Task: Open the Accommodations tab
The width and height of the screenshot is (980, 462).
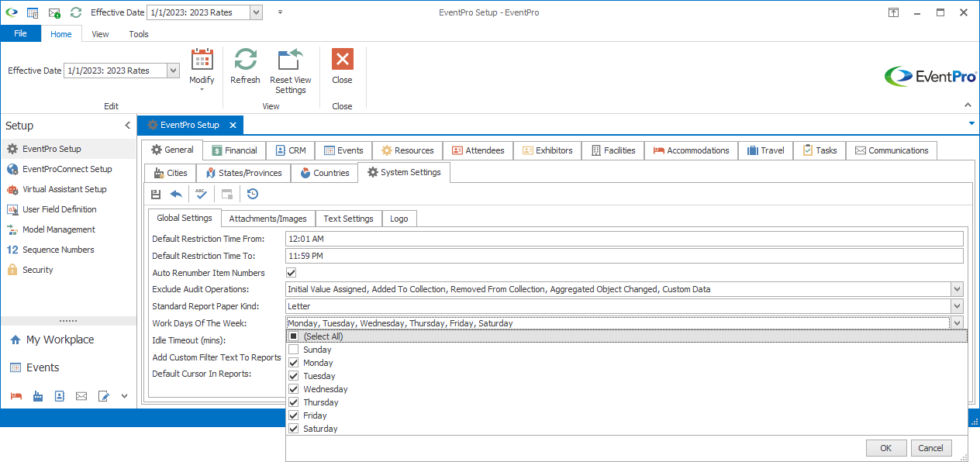Action: tap(691, 150)
